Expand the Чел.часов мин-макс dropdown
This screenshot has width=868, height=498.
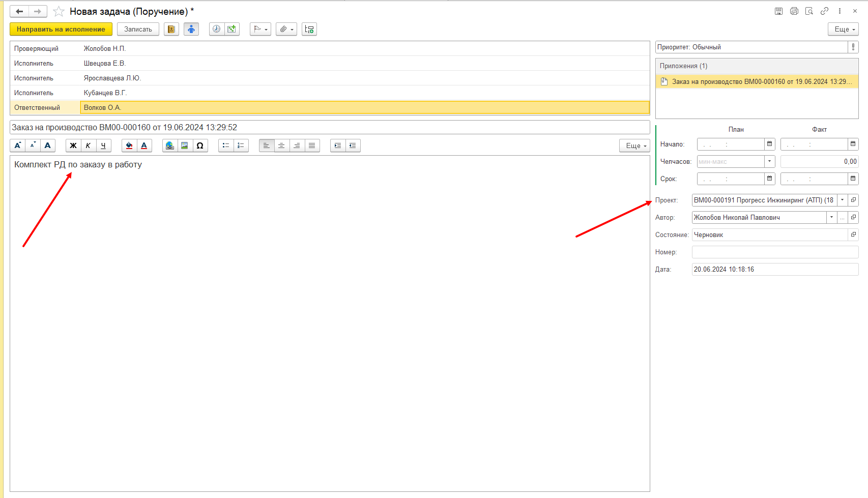pyautogui.click(x=769, y=161)
